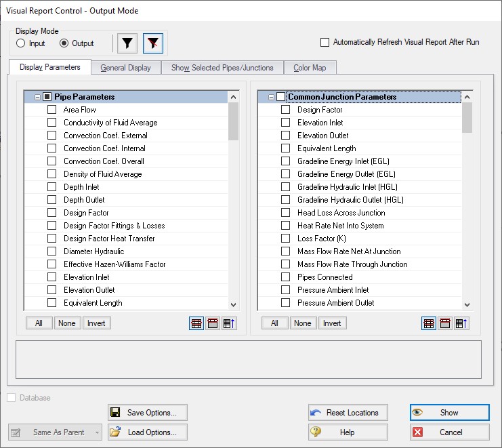Viewport: 502px width, 448px height.
Task: Click Junction Parameters list scroll up arrow
Action: tap(467, 97)
